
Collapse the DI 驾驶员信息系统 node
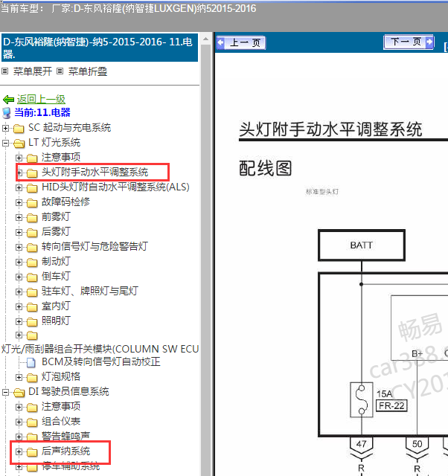pyautogui.click(x=5, y=392)
